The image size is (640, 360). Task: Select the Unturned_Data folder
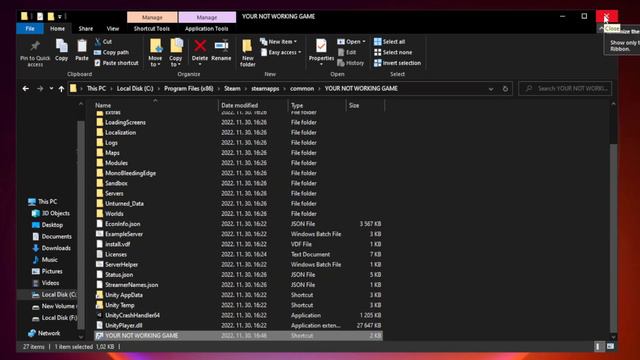click(124, 204)
